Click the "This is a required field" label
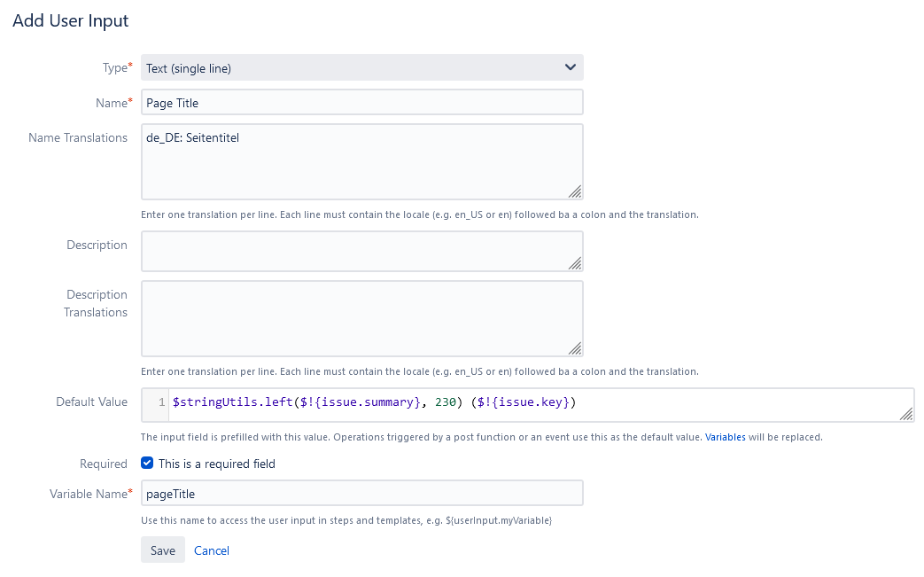The image size is (924, 577). point(217,464)
